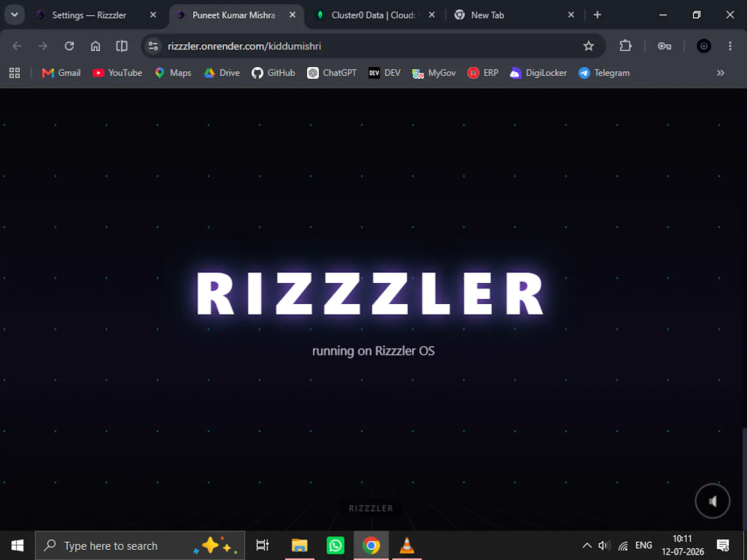The image size is (747, 560).
Task: Open File Explorer from taskbar
Action: [x=299, y=546]
